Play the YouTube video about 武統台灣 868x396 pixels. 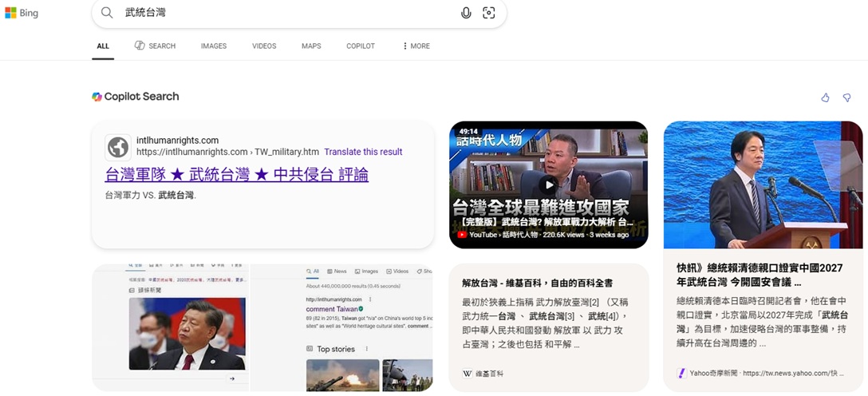pos(548,184)
